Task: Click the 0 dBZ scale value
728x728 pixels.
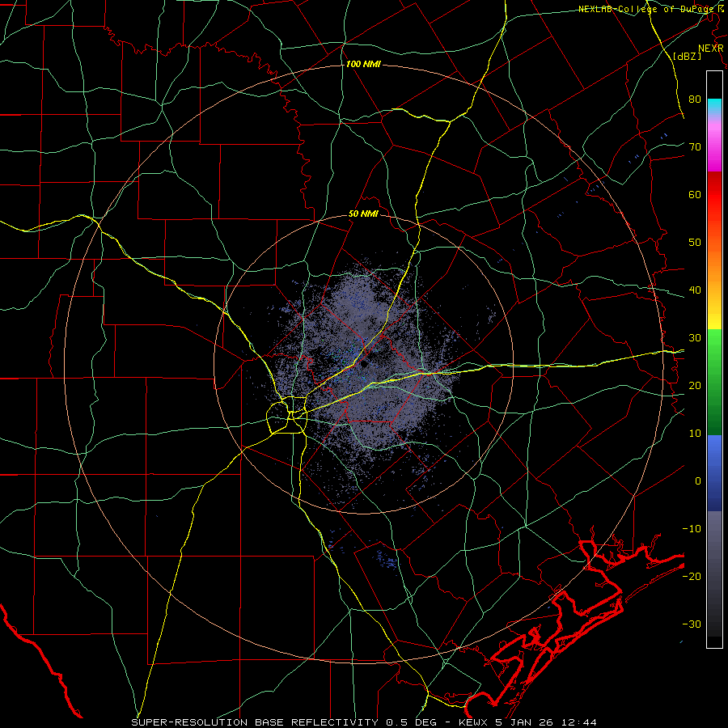Action: click(698, 481)
